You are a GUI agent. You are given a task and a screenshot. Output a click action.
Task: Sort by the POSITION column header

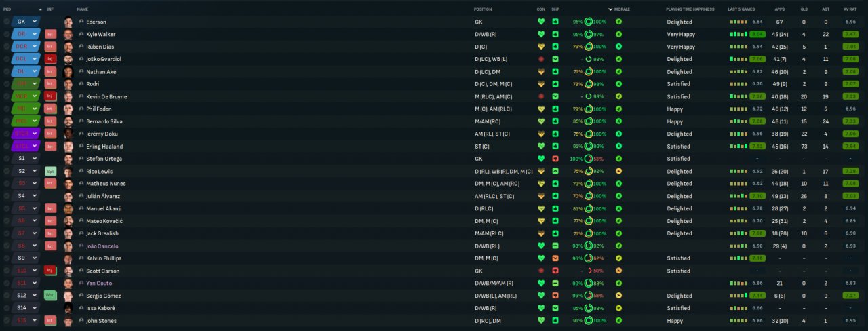pyautogui.click(x=484, y=9)
